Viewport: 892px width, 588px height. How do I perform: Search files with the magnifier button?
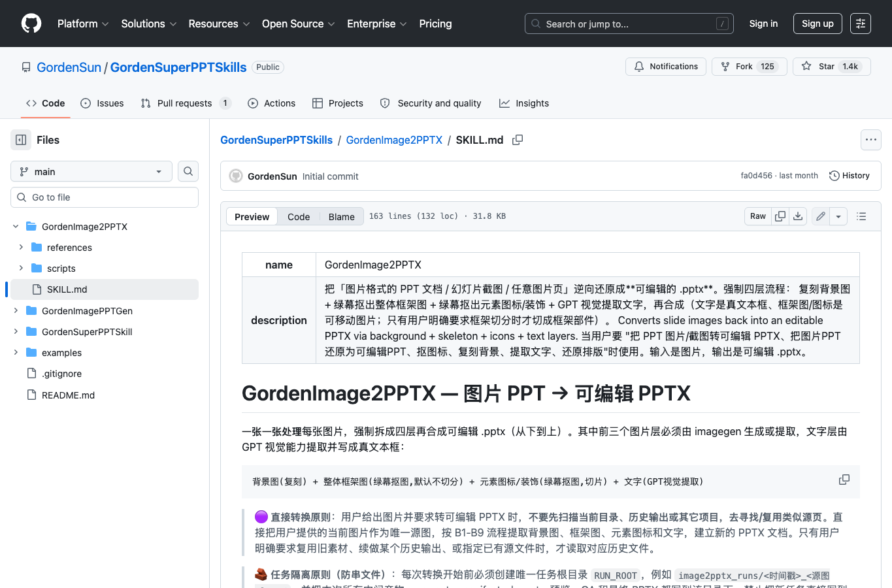188,171
